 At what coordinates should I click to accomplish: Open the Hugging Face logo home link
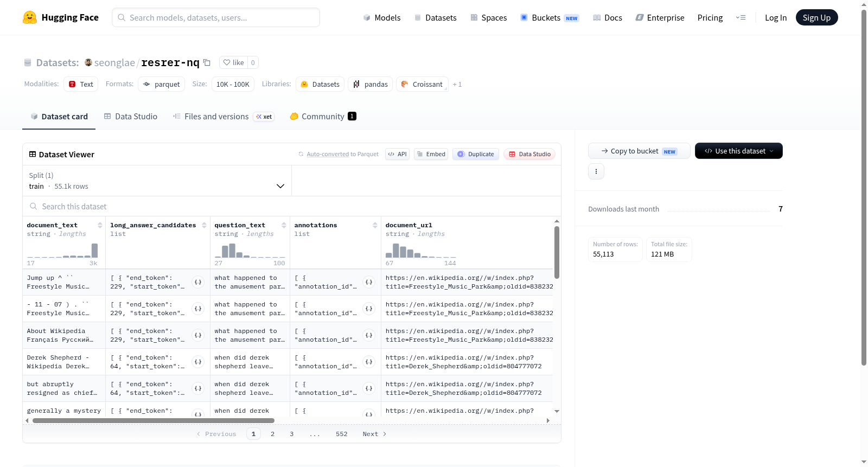point(61,17)
